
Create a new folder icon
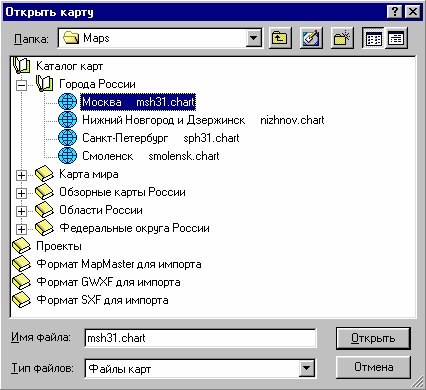click(x=342, y=38)
